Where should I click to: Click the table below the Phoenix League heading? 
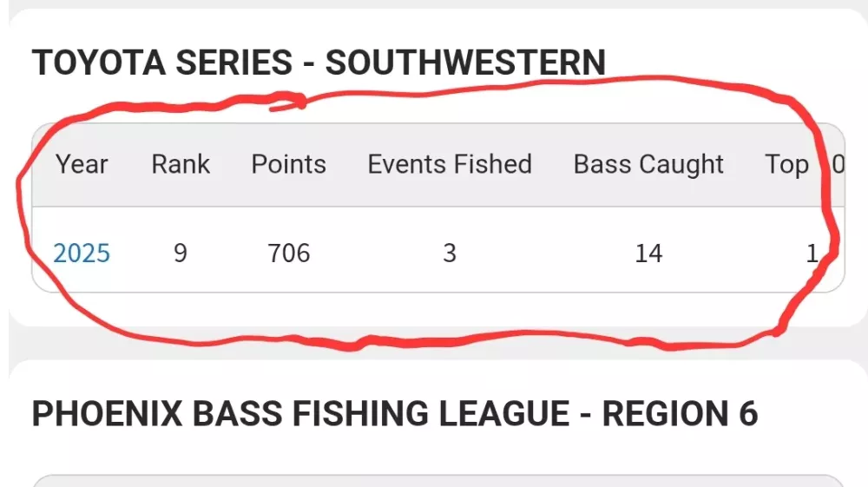coord(438,480)
